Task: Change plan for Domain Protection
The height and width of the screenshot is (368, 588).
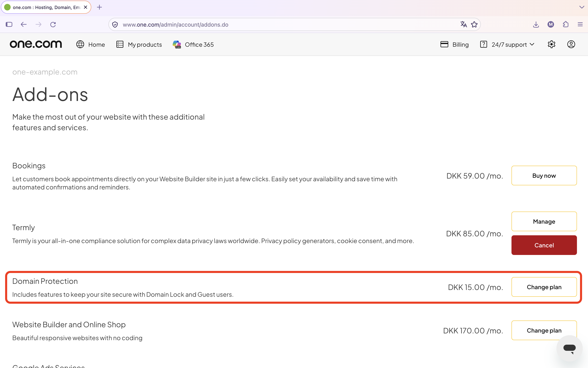Action: (544, 287)
